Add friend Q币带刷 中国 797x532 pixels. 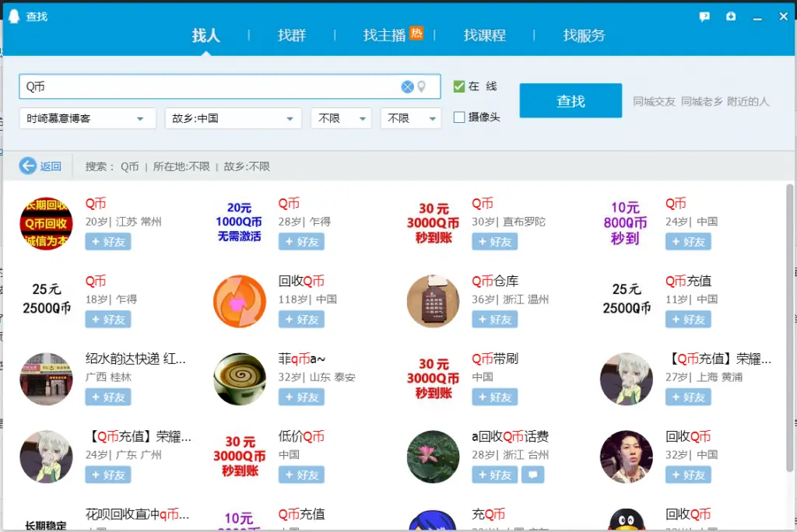point(494,397)
